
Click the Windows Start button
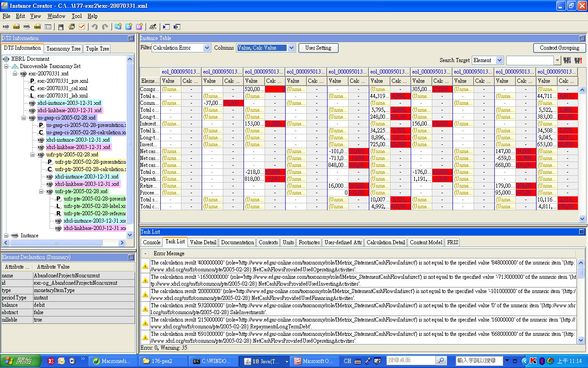(20, 361)
